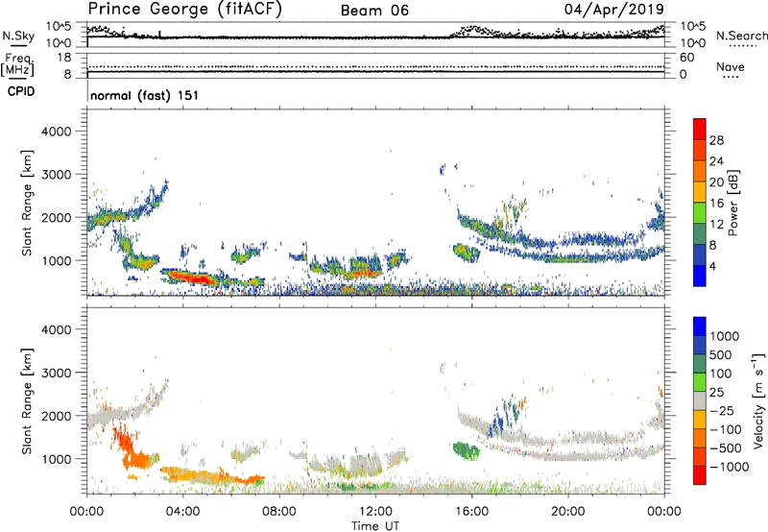Click the '24' power colorbar label
Image resolution: width=768 pixels, height=532 pixels.
coord(716,161)
